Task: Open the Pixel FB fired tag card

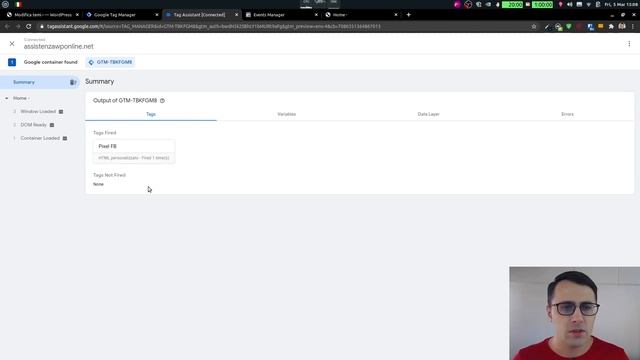Action: pos(134,151)
